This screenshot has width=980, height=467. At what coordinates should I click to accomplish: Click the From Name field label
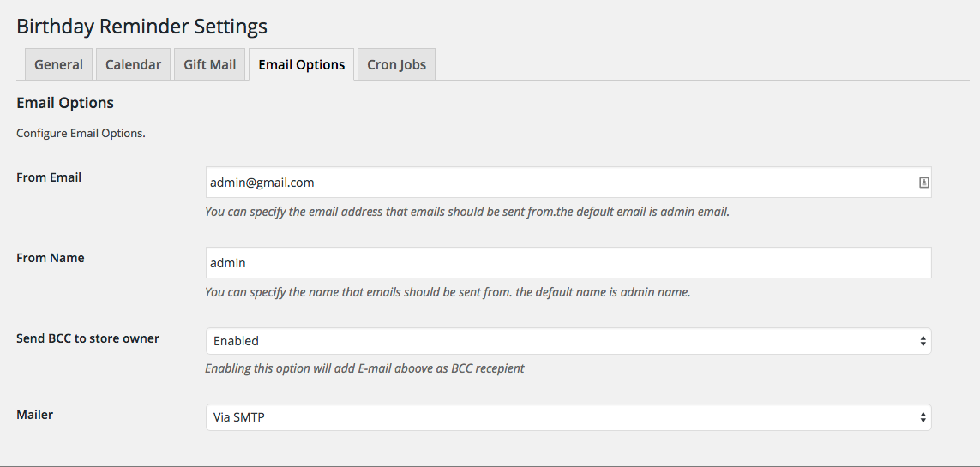(51, 258)
